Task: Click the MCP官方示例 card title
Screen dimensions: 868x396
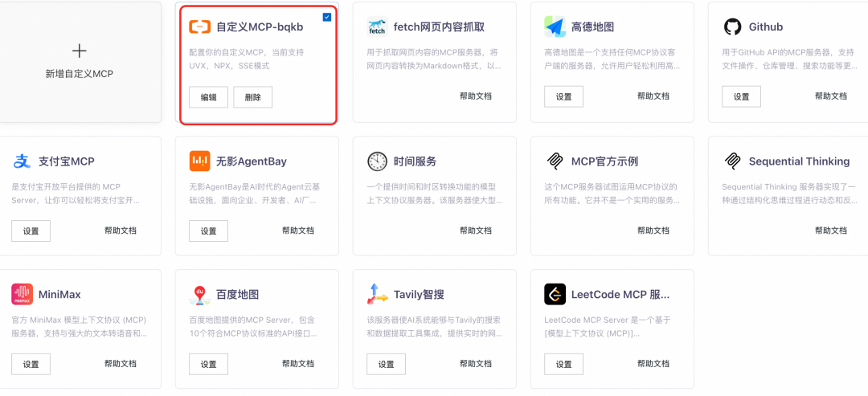Action: [604, 161]
